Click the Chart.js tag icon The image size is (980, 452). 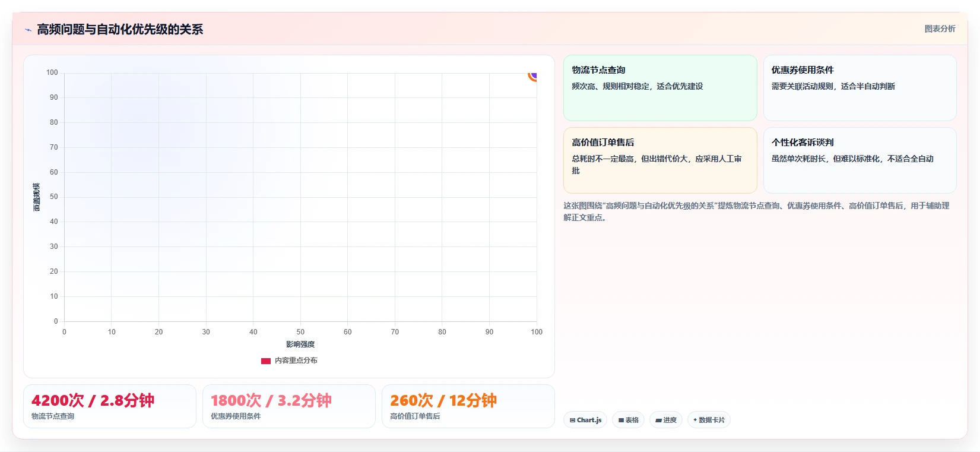coord(572,420)
